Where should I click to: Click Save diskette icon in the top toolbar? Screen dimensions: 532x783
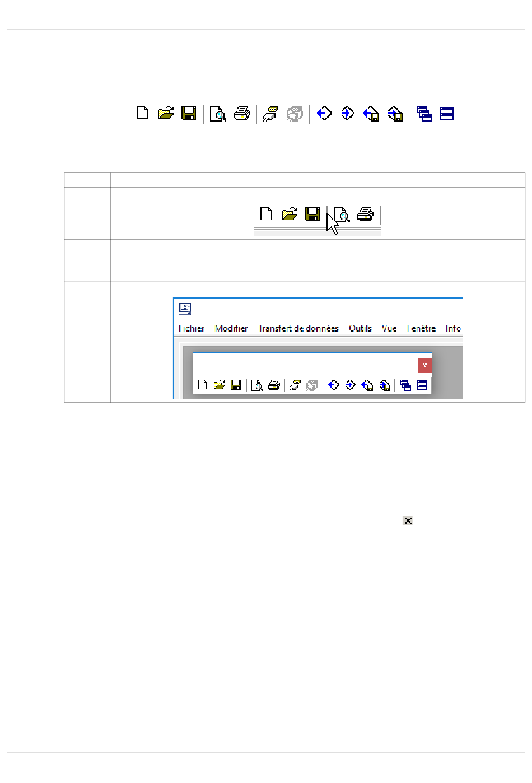click(189, 113)
